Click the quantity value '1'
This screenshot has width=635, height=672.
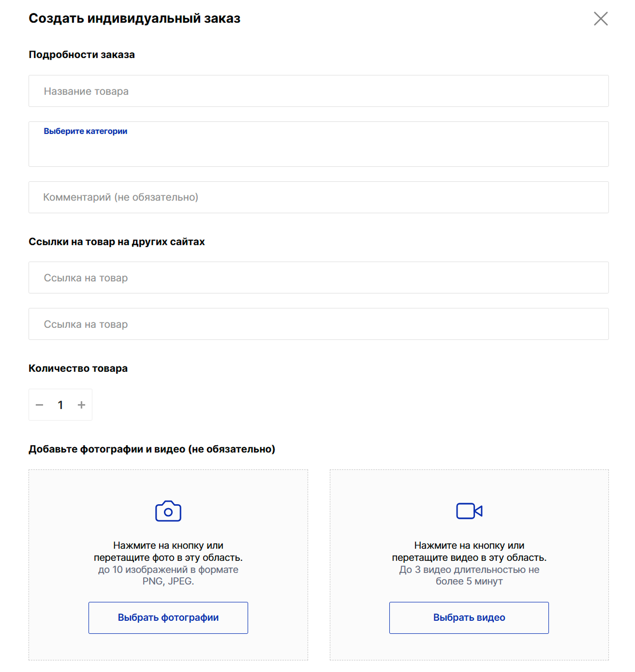pyautogui.click(x=60, y=405)
